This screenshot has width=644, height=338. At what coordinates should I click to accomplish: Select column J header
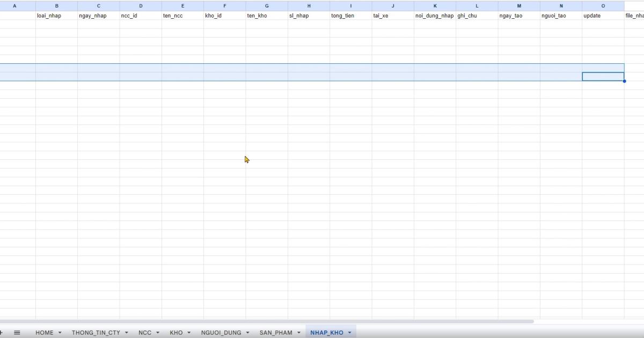(393, 6)
